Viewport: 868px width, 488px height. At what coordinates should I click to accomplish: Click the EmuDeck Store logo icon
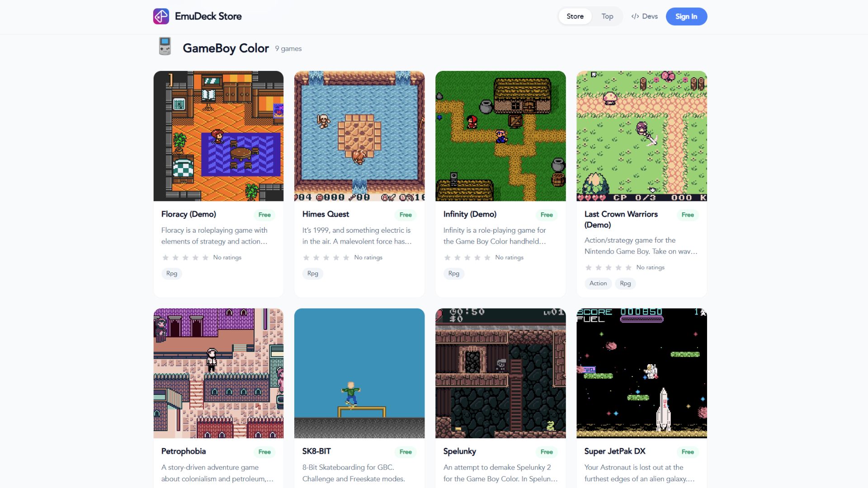[x=161, y=16]
